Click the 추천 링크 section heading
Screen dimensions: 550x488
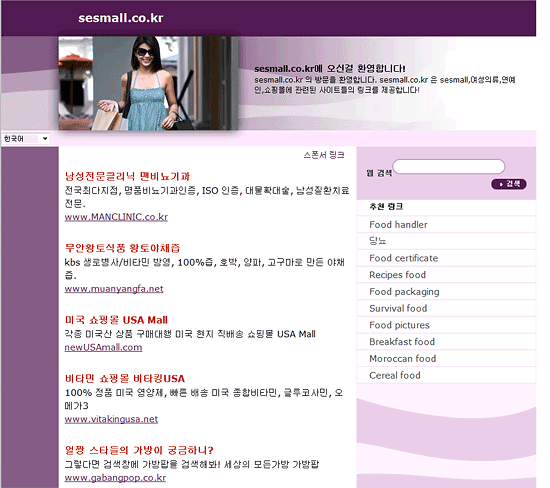(x=386, y=207)
